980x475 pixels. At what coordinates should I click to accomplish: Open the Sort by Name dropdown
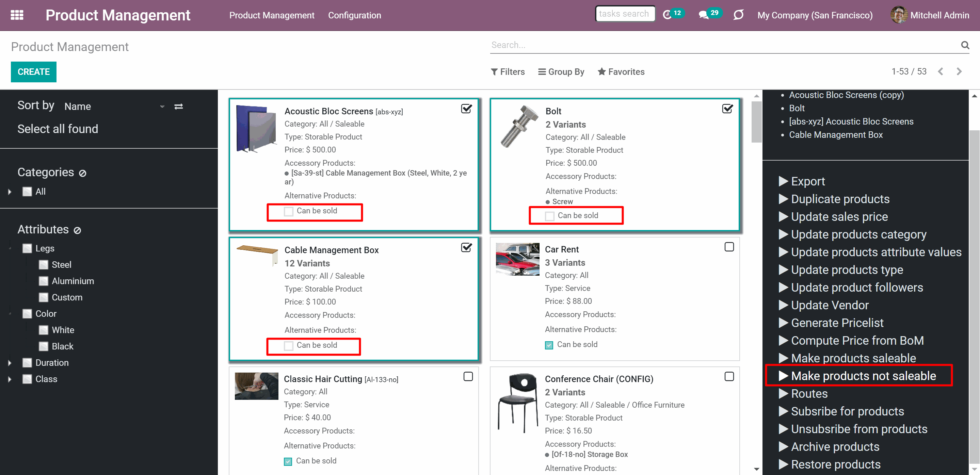114,107
